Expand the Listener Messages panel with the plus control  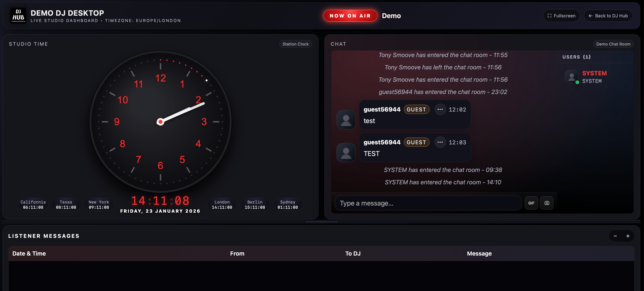(628, 236)
